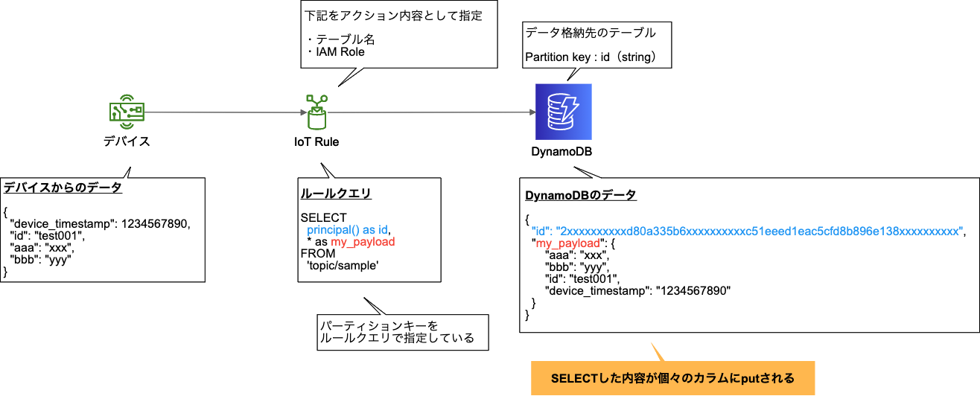Select the IoT Rule text label
980x396 pixels.
click(316, 141)
